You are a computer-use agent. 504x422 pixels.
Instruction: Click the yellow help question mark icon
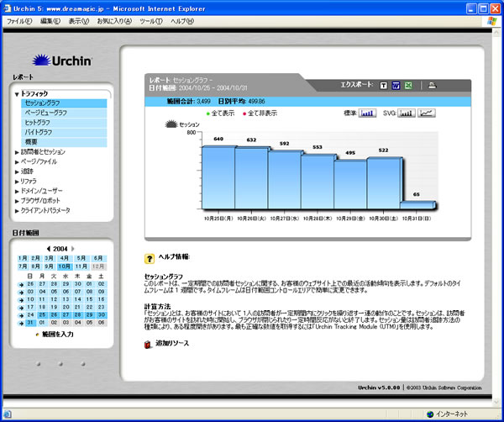150,259
